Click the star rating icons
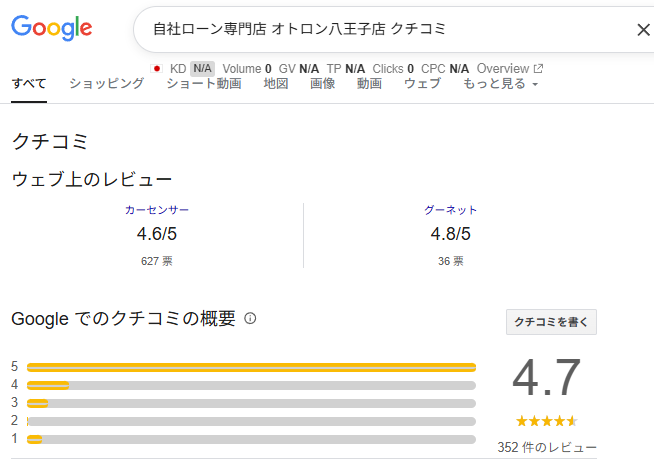Image resolution: width=654 pixels, height=471 pixels. [546, 421]
